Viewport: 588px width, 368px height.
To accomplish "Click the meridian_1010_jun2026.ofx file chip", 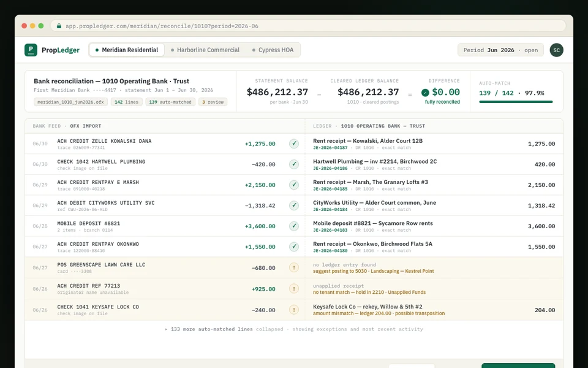I will click(70, 102).
